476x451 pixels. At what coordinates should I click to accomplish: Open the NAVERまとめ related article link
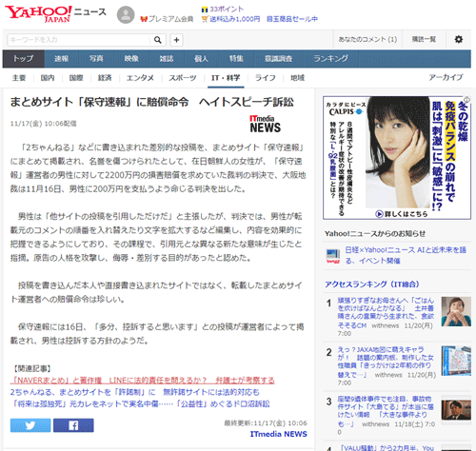click(143, 381)
